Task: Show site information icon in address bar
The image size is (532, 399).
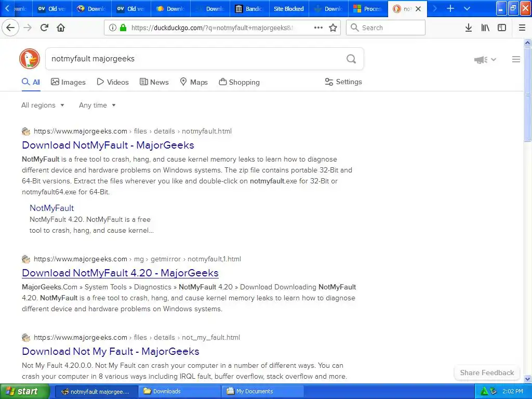Action: pos(113,28)
